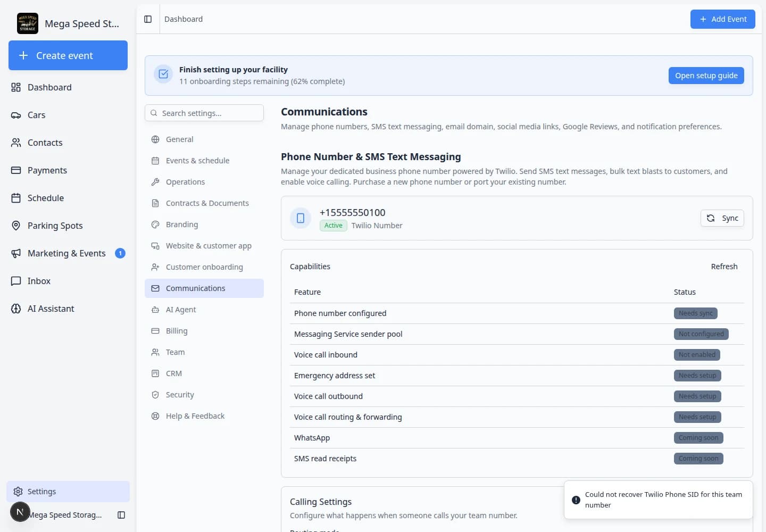The image size is (766, 532).
Task: Open Billing settings
Action: point(204,331)
